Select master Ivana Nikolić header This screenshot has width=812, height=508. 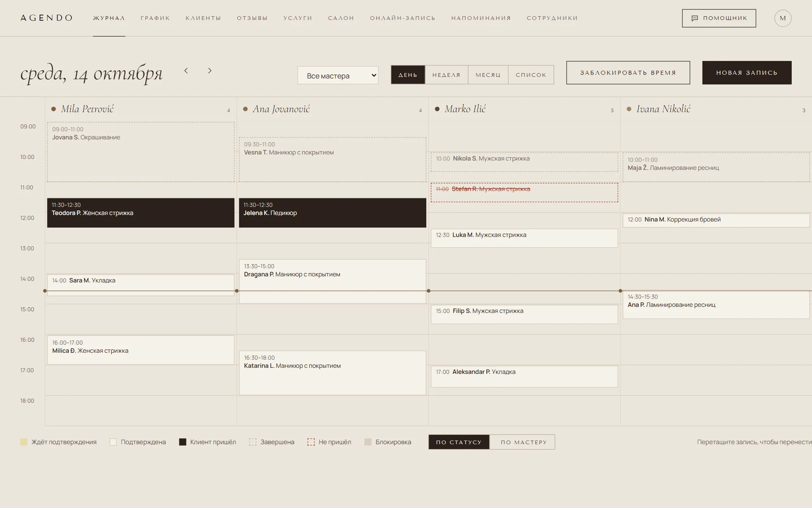point(663,109)
